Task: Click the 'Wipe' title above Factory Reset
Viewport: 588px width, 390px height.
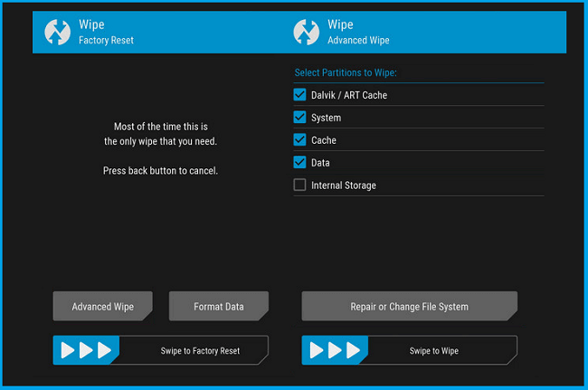Action: (91, 24)
